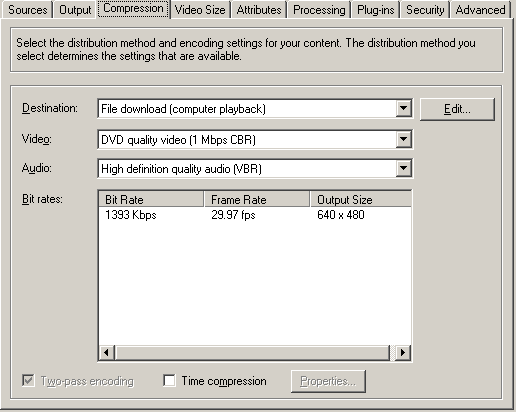Select the 1393 Kbps bit rate row
Screen dimensions: 516x412
click(x=255, y=215)
